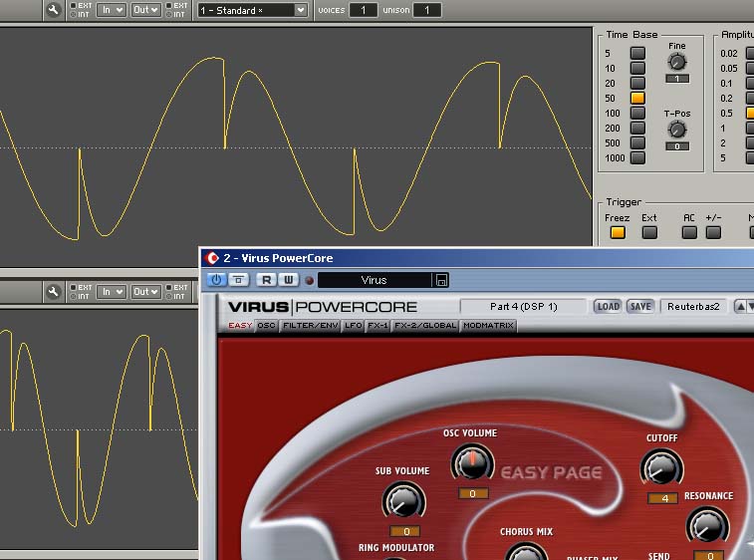Screen dimensions: 754x560
Task: Click the lower oscilloscope waveform display
Action: point(99,429)
